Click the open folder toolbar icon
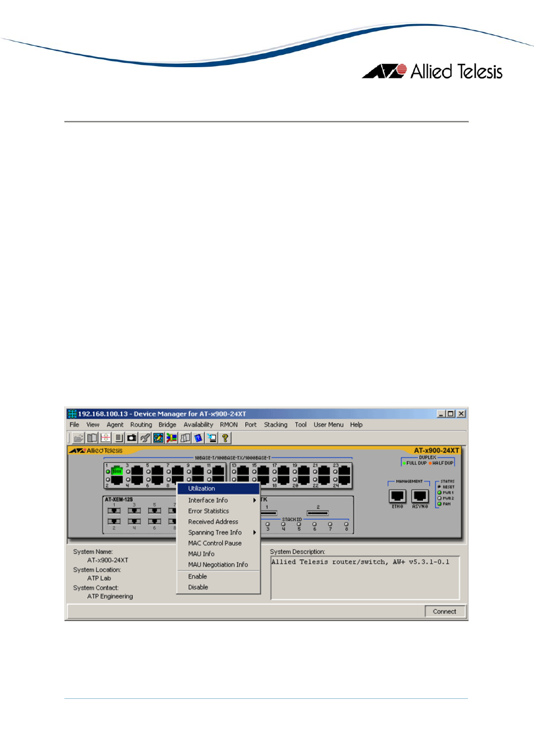The height and width of the screenshot is (756, 534). [78, 438]
